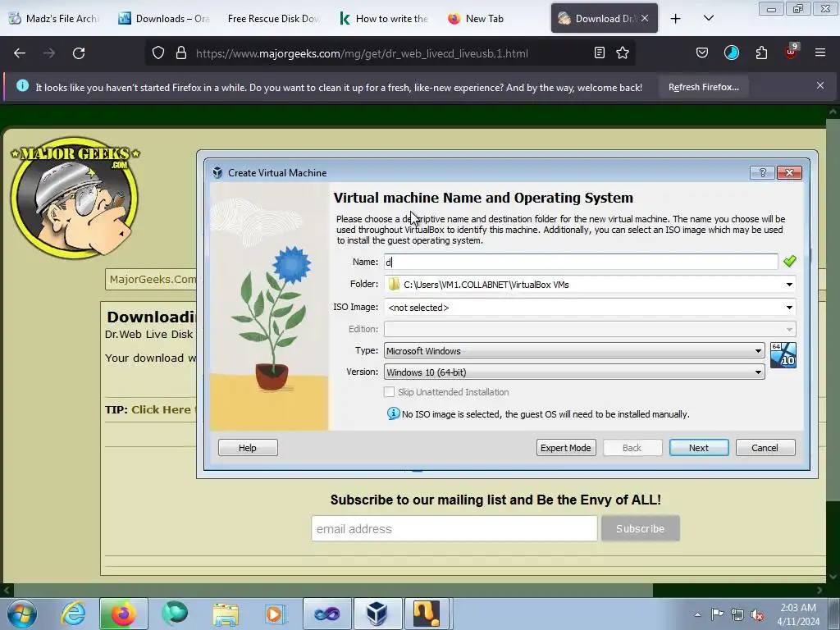The height and width of the screenshot is (630, 840).
Task: Go back using Firefox back arrow
Action: click(20, 53)
